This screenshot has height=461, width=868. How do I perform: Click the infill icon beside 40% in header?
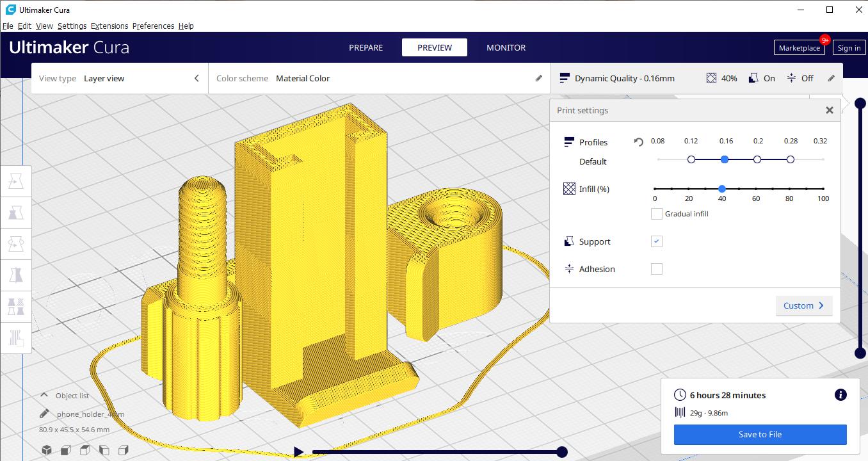click(711, 78)
